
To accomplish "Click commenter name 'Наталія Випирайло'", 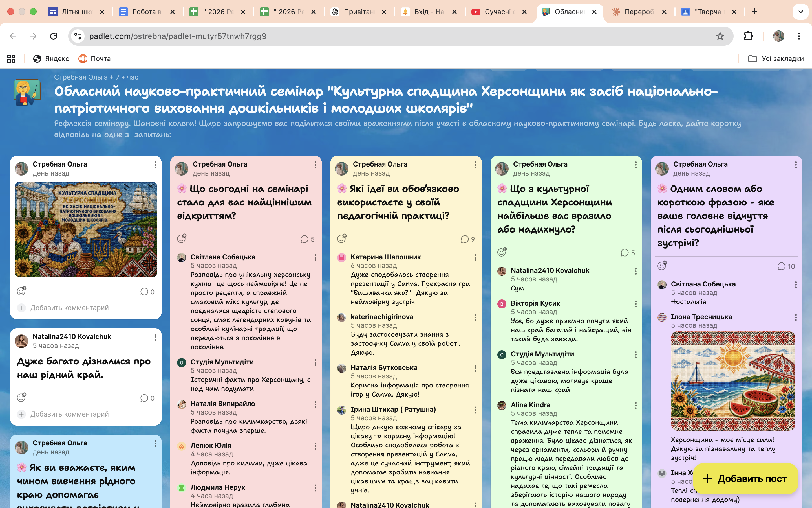I will tap(223, 404).
